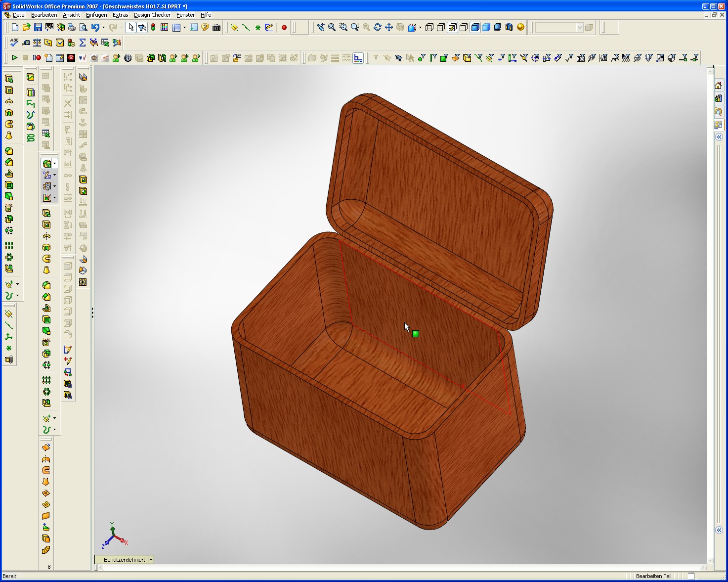Open the View Orientation dropdown arrow

420,28
